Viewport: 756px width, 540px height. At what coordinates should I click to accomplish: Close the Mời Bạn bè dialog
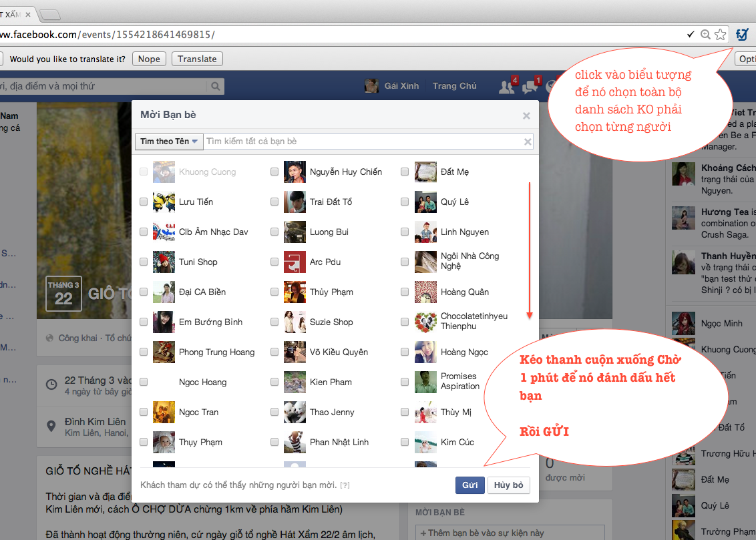tap(526, 116)
